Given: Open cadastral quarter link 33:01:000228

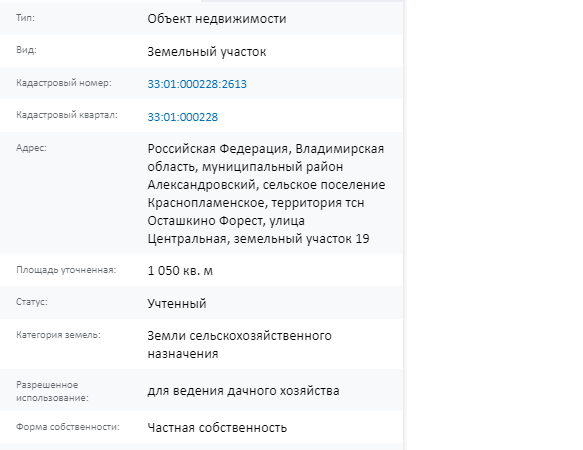Looking at the screenshot, I should click(183, 117).
